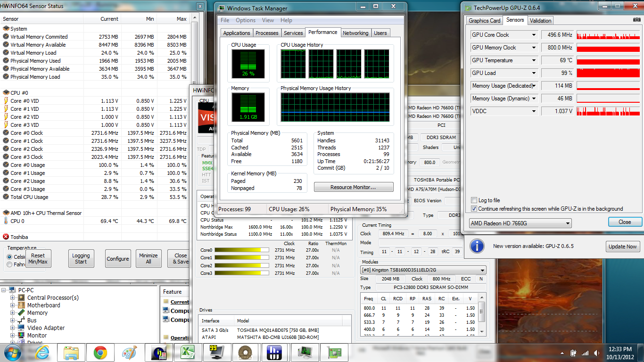Screen dimensions: 644x362
Task: Click the GPU-Z camera screenshot icon
Action: [x=637, y=20]
